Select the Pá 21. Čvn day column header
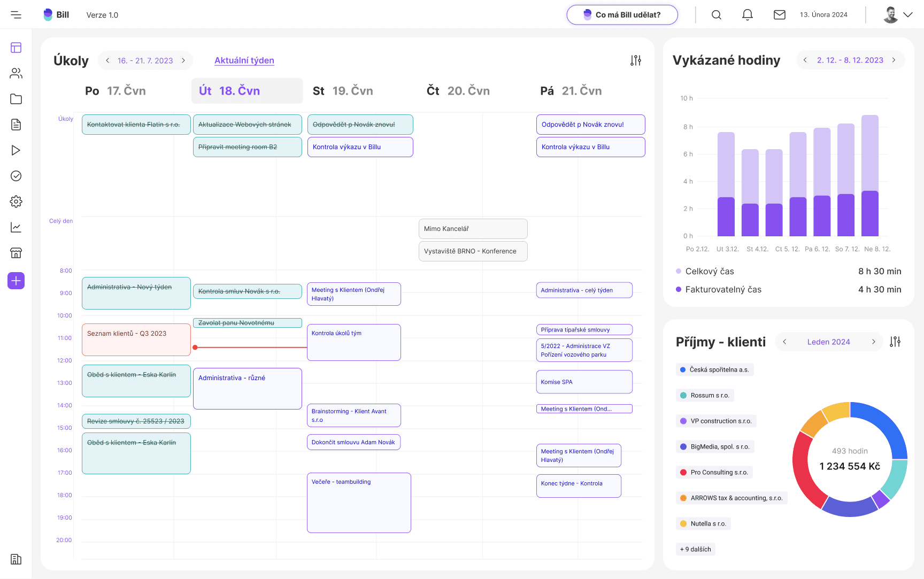Image resolution: width=924 pixels, height=579 pixels. (x=571, y=91)
